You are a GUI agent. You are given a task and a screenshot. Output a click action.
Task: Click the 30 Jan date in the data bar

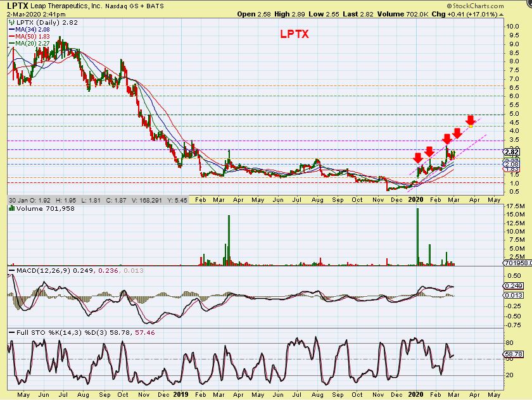pyautogui.click(x=17, y=201)
